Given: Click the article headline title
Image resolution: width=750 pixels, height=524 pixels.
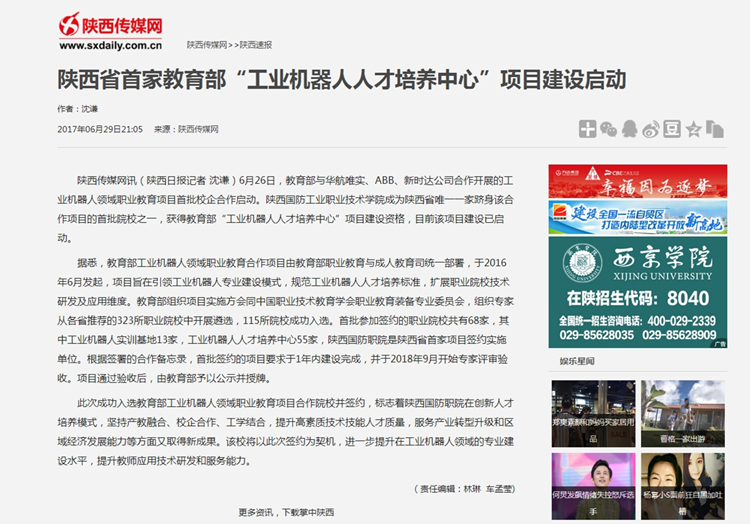Looking at the screenshot, I should click(x=342, y=79).
